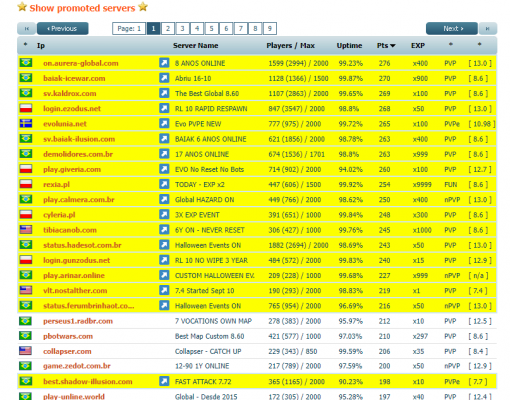Viewport: 510px width, 400px height.
Task: Click server name 'Collapser - CATCH UP'
Action: click(x=208, y=351)
